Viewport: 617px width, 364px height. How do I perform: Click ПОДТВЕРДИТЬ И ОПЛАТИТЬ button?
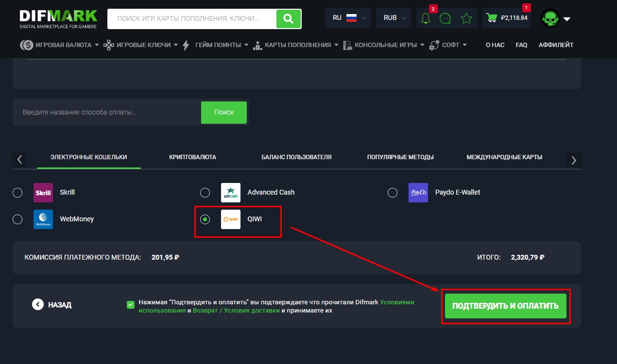[506, 306]
